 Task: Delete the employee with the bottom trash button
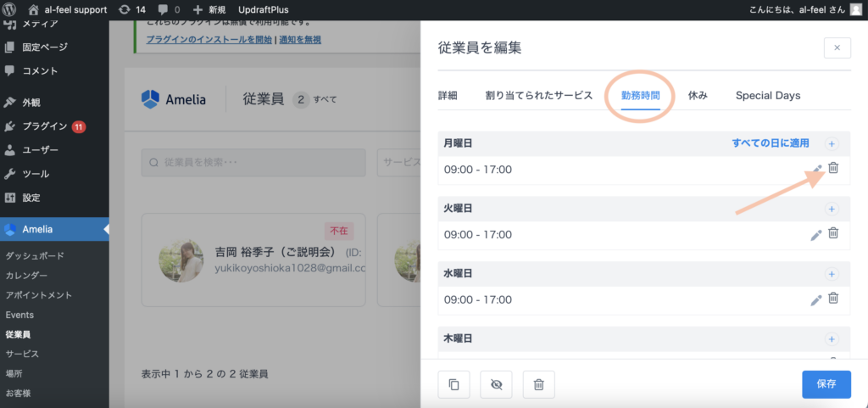click(538, 384)
